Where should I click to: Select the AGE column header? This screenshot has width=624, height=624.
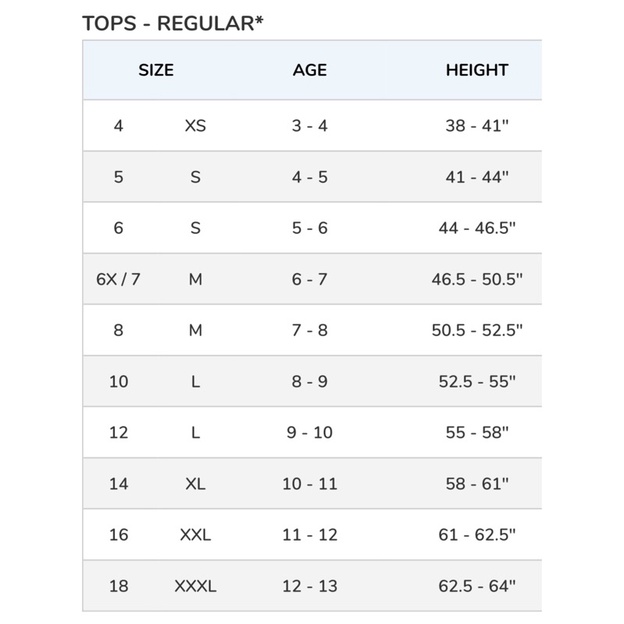tap(310, 70)
